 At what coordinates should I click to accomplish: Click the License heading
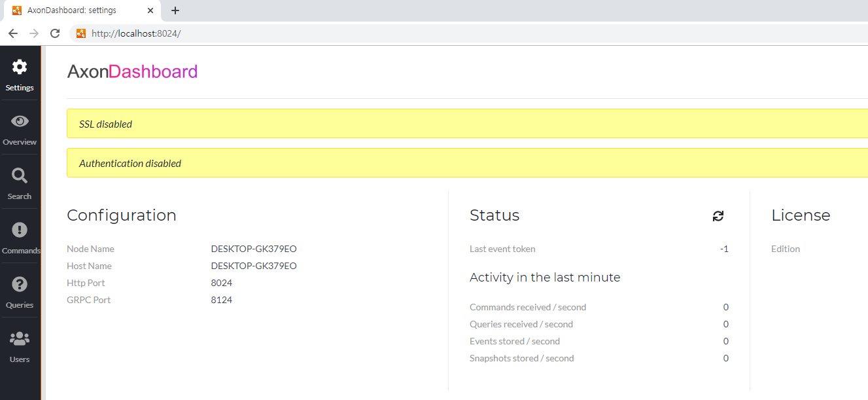point(801,215)
